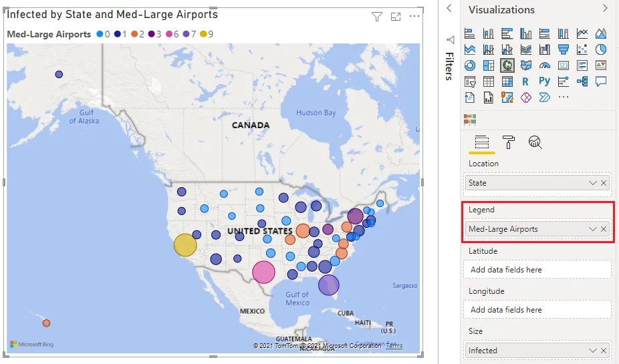The image size is (619, 364).
Task: Open more options on the map visual header
Action: (414, 17)
